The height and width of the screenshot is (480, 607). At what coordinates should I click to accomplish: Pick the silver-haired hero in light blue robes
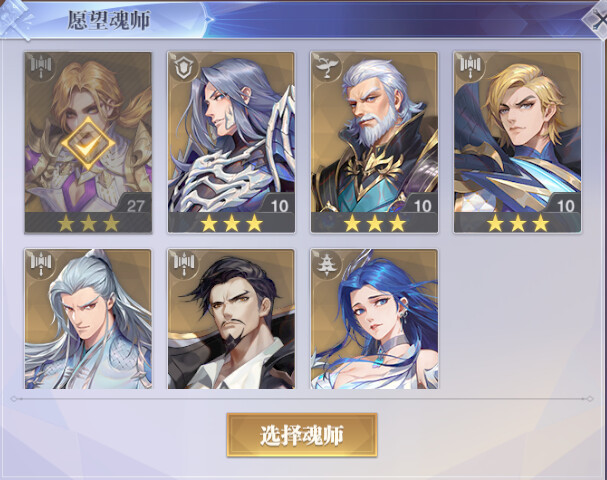pos(88,319)
